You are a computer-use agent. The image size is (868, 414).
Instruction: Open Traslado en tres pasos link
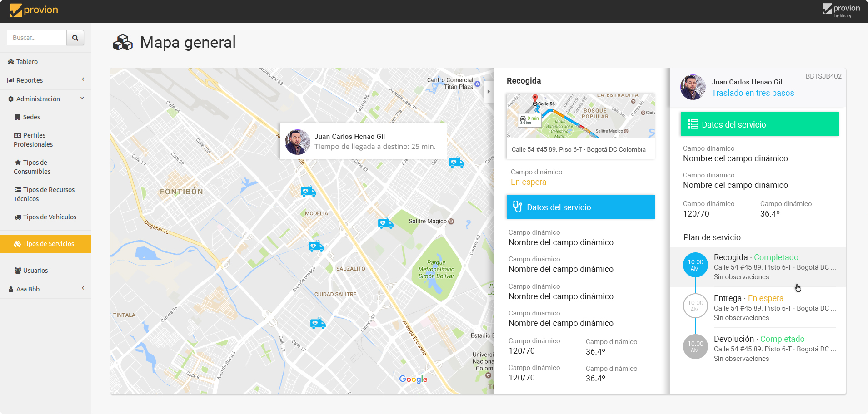[x=753, y=93]
